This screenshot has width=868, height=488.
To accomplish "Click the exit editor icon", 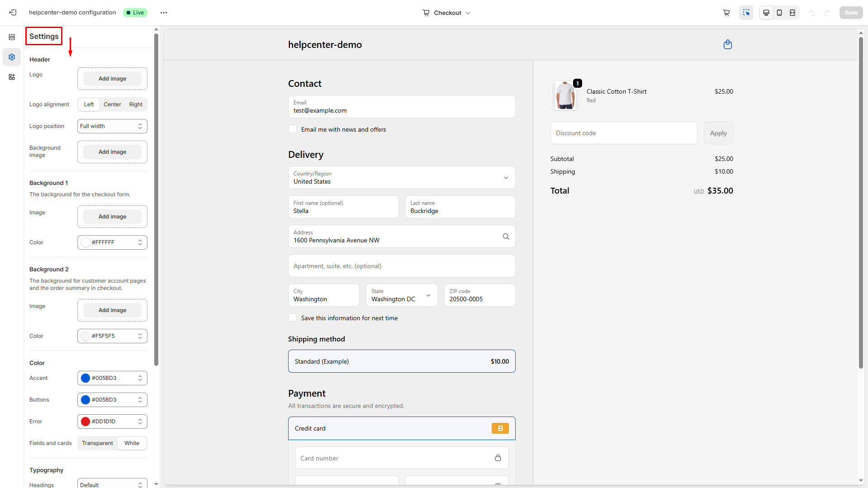I will [x=13, y=13].
